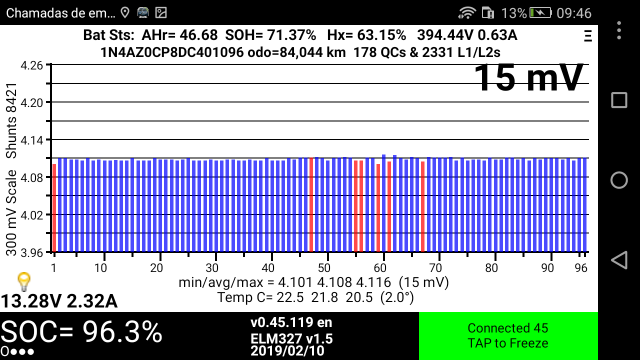Tap the ELM327 v1.5 adapter text
This screenshot has width=640, height=360.
291,339
